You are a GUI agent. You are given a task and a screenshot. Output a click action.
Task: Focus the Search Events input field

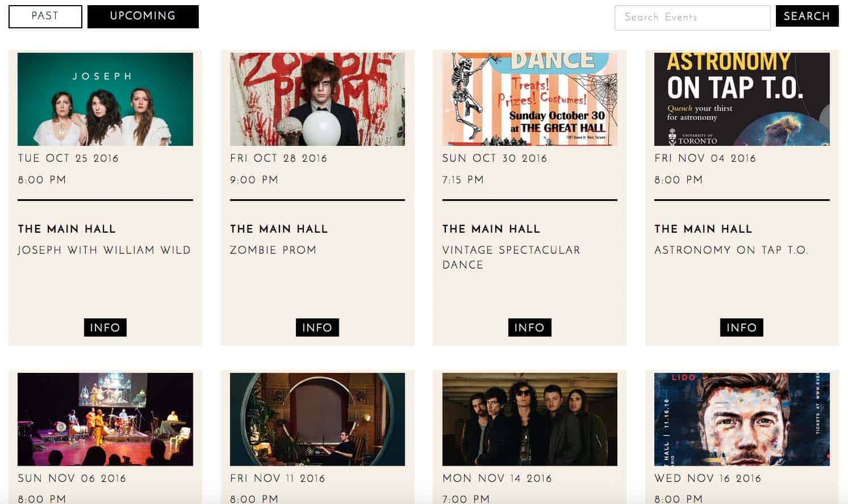coord(692,18)
